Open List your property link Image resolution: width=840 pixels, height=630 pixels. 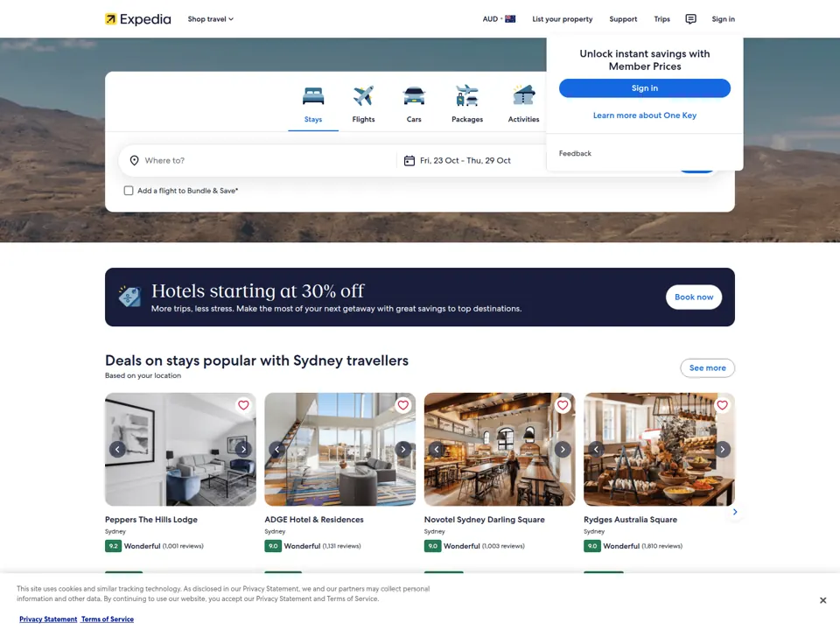(562, 19)
